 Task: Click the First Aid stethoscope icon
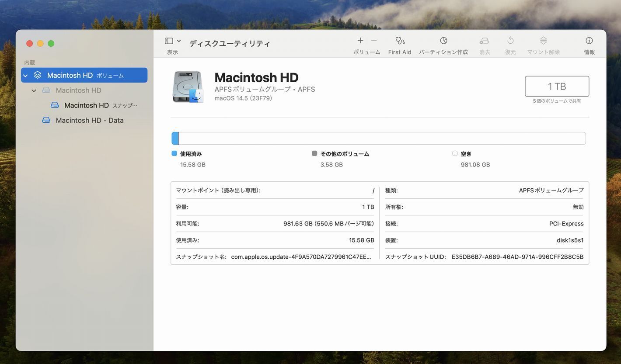(400, 41)
